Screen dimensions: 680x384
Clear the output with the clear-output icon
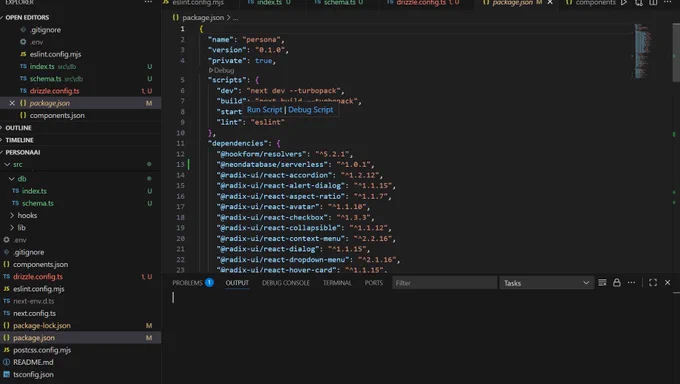pos(602,283)
